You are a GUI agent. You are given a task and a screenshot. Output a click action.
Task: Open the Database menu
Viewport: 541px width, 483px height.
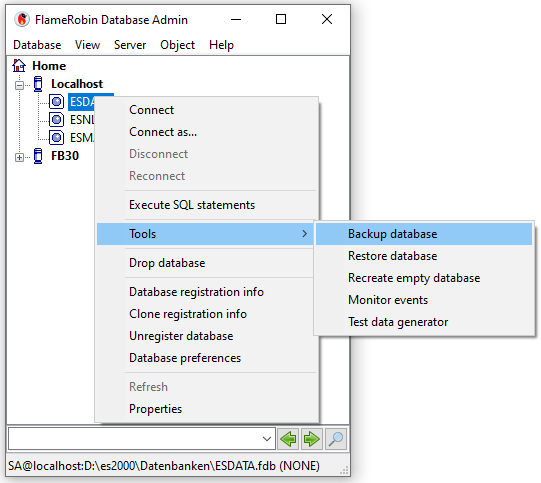tap(37, 45)
